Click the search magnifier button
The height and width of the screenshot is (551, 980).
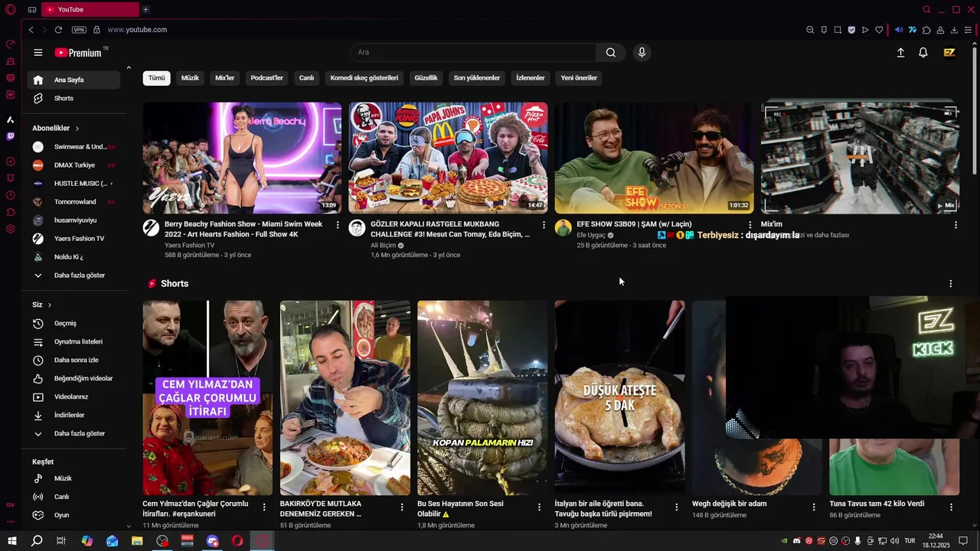[610, 53]
